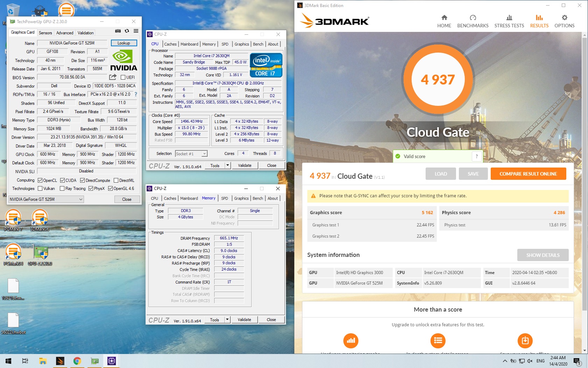Open 3DMark BENCHMARKS section
This screenshot has height=368, width=588.
473,21
